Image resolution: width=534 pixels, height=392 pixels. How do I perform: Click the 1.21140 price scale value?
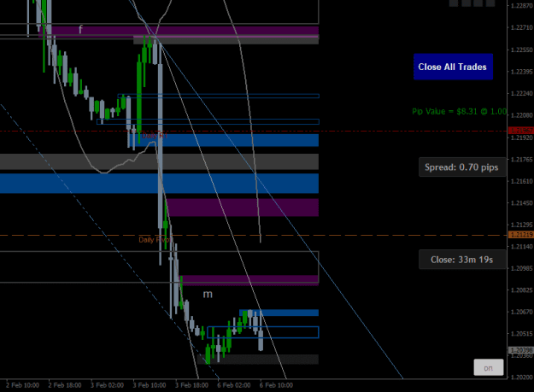click(522, 247)
